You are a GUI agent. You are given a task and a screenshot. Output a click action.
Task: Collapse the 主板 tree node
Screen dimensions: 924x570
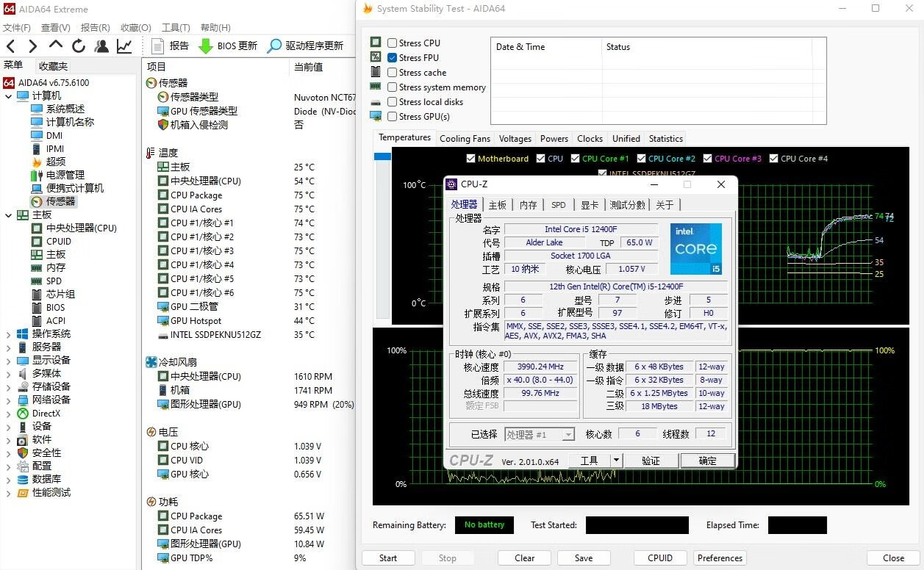[x=9, y=214]
